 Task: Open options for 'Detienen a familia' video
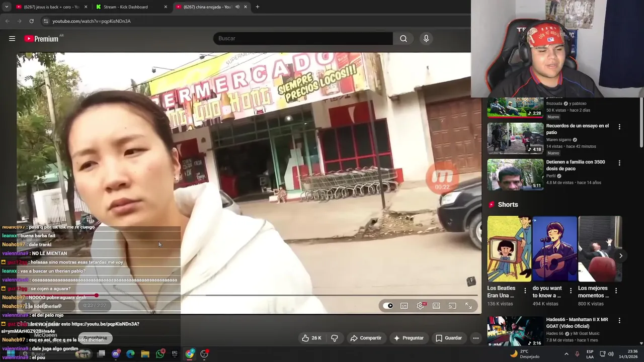(x=619, y=163)
